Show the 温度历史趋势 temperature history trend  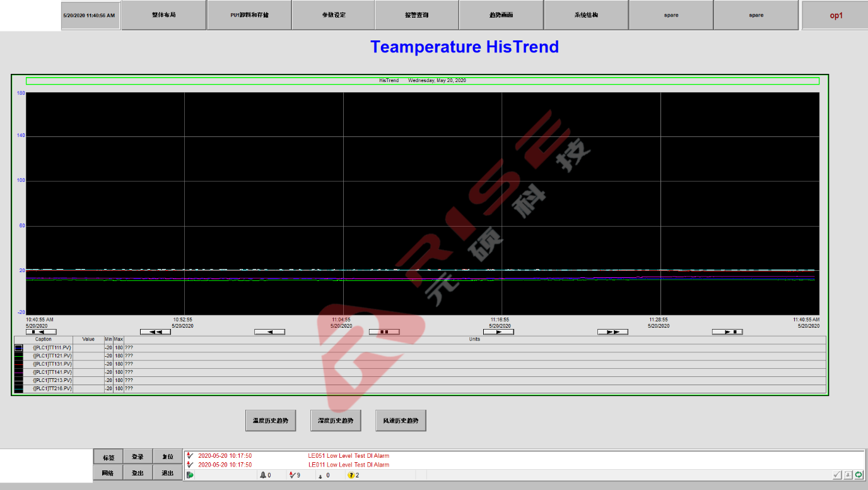[x=271, y=421]
